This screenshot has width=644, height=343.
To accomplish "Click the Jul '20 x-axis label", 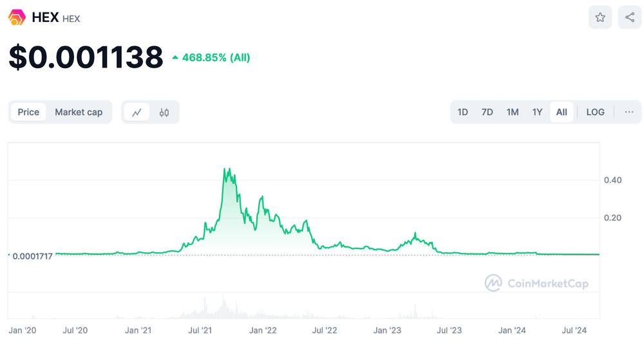I will 75,330.
